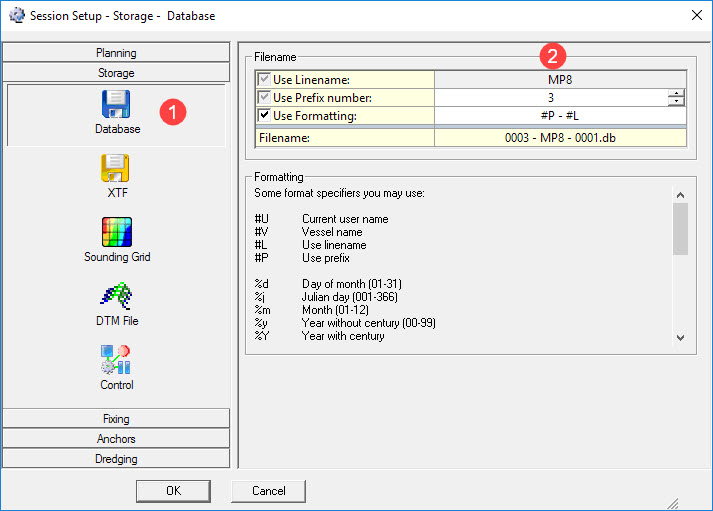This screenshot has height=511, width=713.
Task: Toggle the Use Prefix number checkbox
Action: (x=264, y=97)
